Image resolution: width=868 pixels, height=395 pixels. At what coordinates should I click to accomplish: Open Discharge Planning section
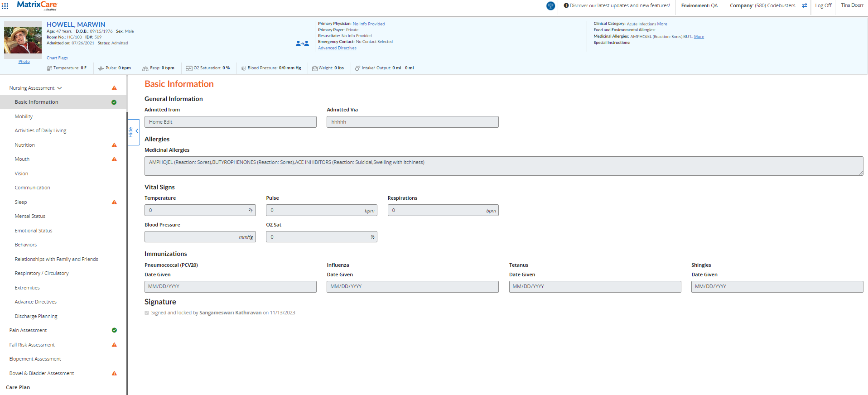click(x=36, y=316)
